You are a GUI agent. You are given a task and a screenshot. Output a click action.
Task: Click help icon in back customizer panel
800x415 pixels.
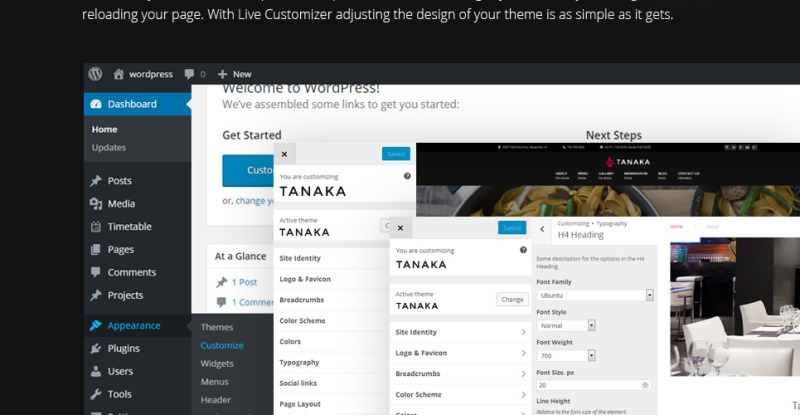(407, 176)
